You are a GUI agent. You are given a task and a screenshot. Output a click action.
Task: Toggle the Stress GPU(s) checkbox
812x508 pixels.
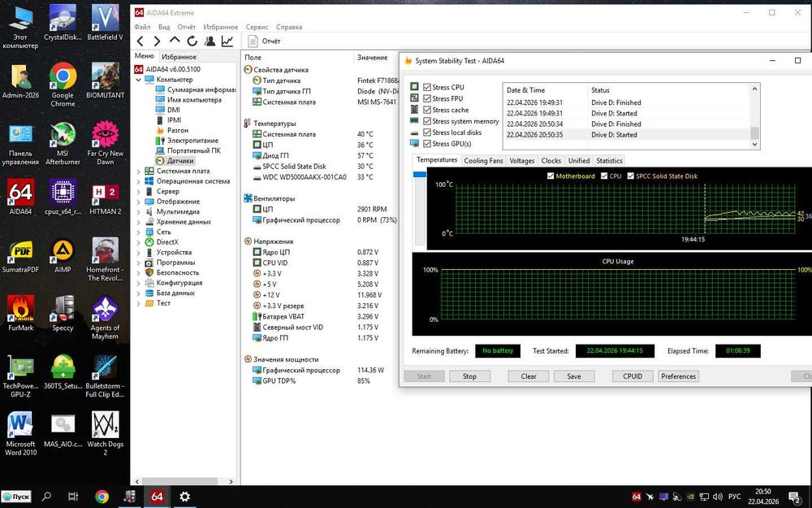coord(427,144)
